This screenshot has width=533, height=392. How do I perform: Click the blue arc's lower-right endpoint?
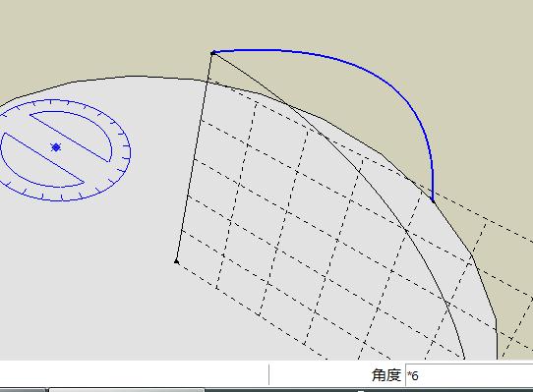(433, 200)
